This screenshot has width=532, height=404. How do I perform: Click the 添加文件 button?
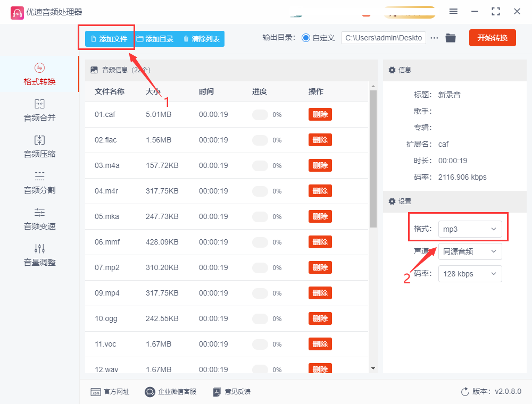pyautogui.click(x=109, y=39)
